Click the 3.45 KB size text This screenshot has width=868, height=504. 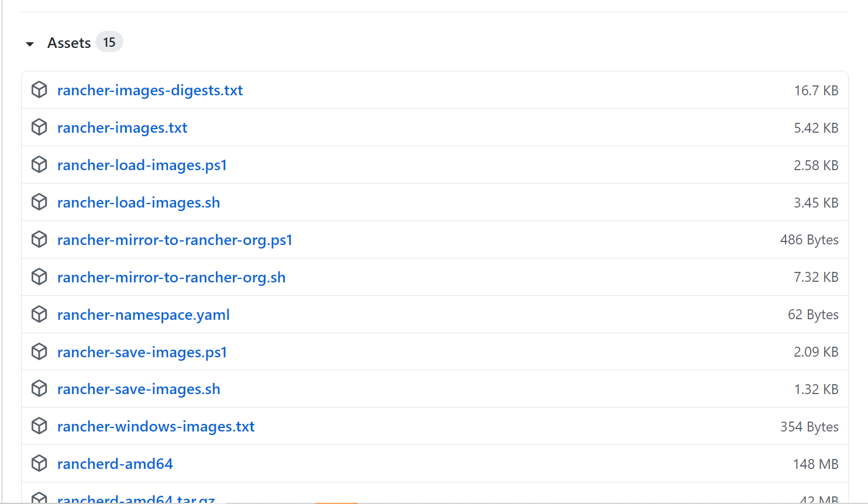[816, 203]
